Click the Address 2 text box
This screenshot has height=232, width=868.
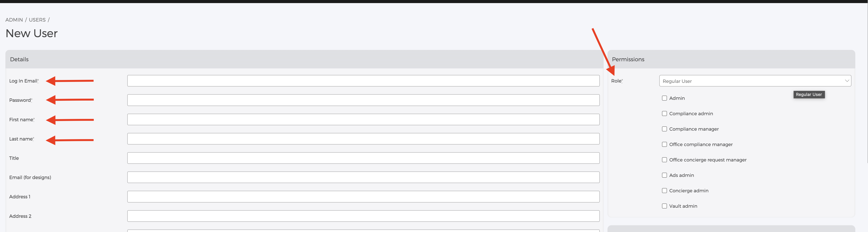pos(363,216)
